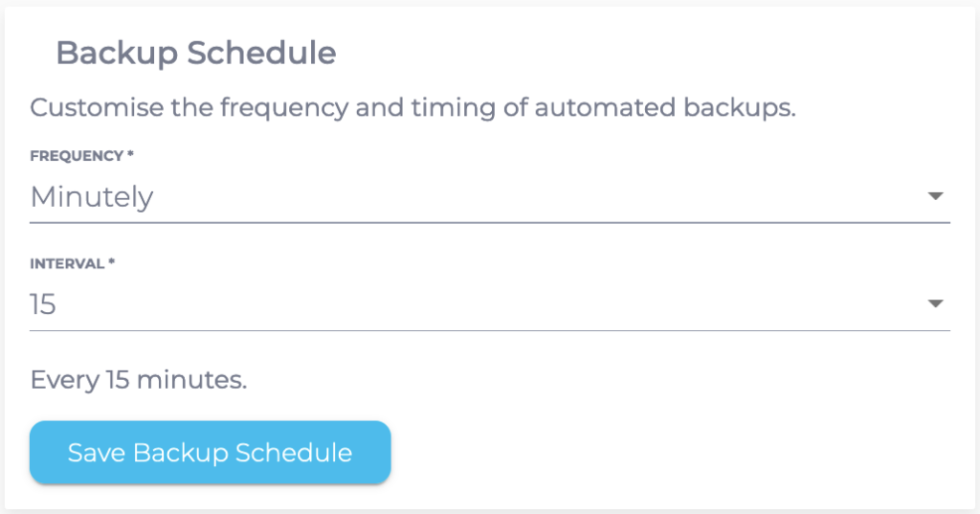Click the Frequency dropdown arrow icon

click(x=935, y=196)
